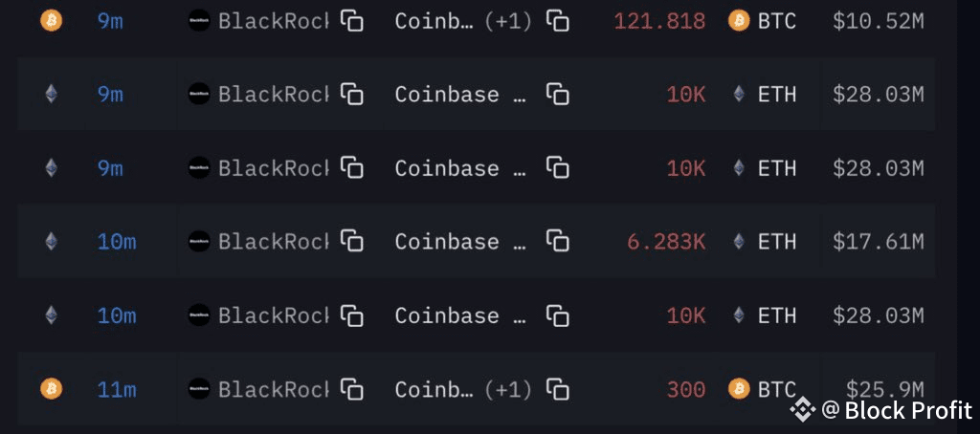The width and height of the screenshot is (980, 434).
Task: Copy BlackRock address in 6.283K ETH row
Action: click(x=352, y=241)
